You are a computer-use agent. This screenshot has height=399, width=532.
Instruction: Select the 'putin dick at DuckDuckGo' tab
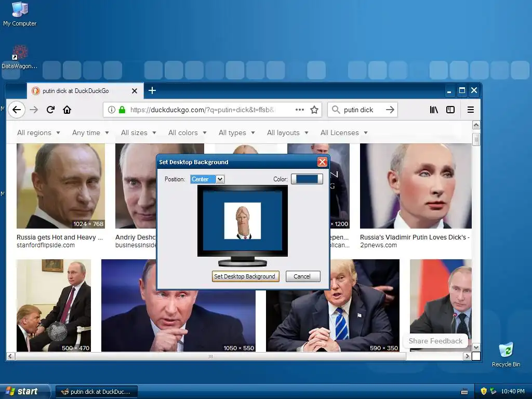[85, 91]
